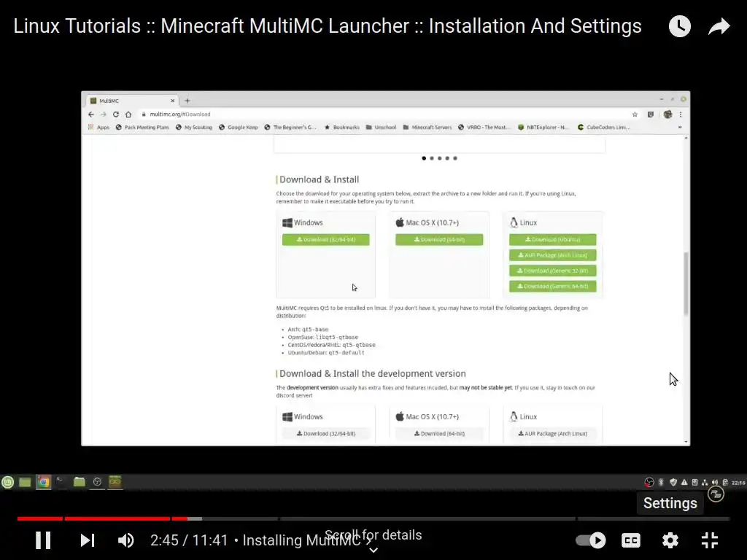The image size is (747, 560).
Task: Click Download (Generic 32-bit) button
Action: coord(553,271)
